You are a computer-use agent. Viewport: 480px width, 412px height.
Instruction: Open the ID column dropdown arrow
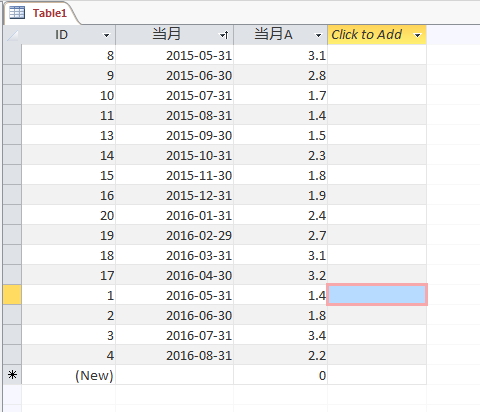106,35
